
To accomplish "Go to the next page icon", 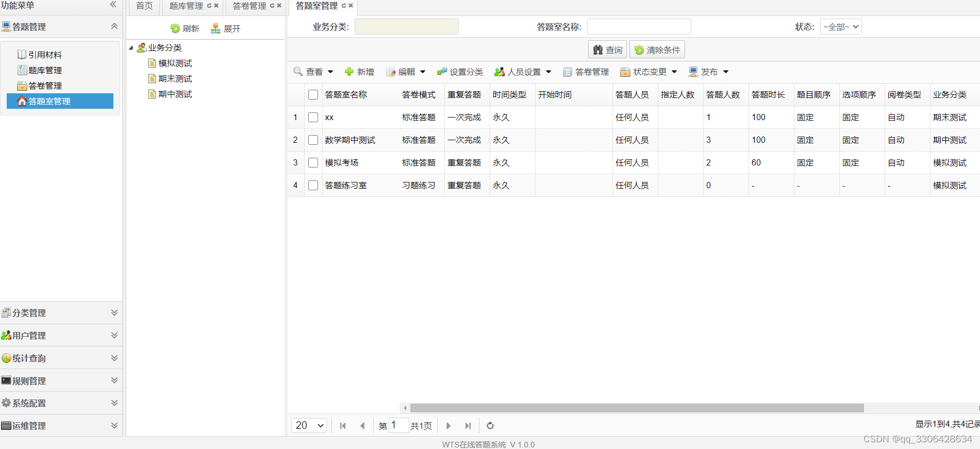I will (x=448, y=426).
